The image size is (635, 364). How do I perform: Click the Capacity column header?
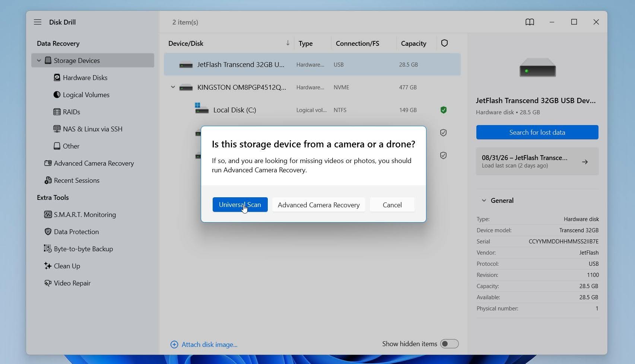[413, 43]
